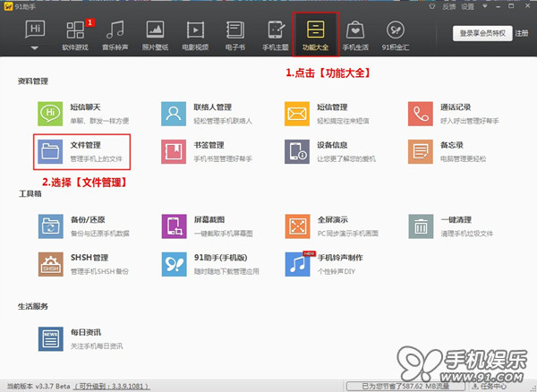
Task: Open 设备信息 device info
Action: click(298, 152)
